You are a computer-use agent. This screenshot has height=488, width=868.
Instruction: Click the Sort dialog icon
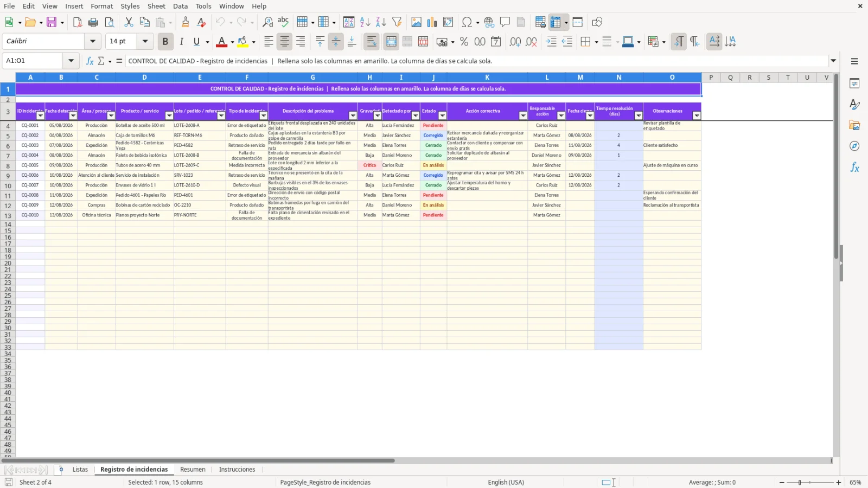click(349, 22)
